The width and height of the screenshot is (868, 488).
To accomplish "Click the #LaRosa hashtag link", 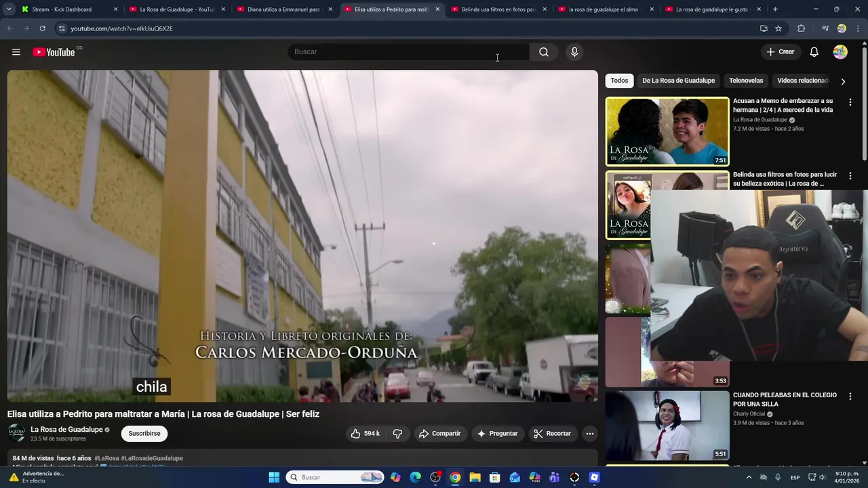I will (x=106, y=458).
